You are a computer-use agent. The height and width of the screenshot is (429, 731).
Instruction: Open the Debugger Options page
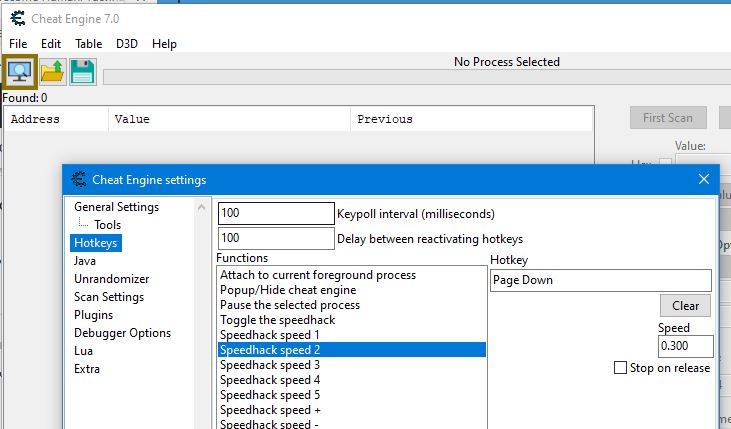point(122,333)
